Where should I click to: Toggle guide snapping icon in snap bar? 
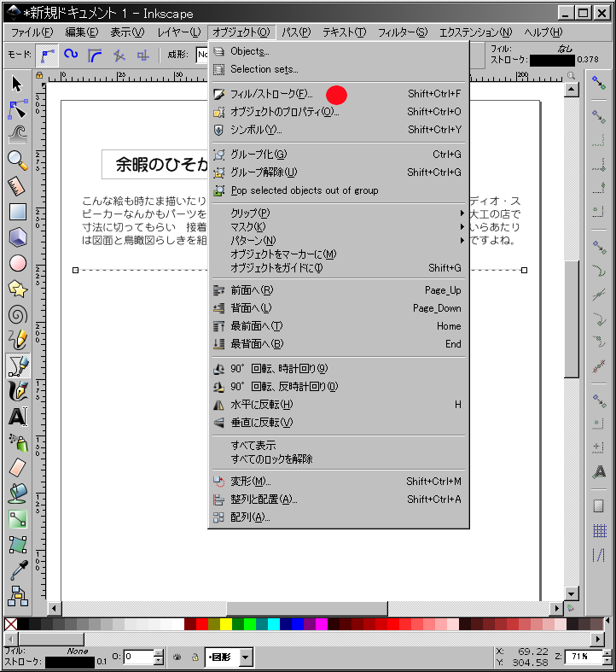599,554
